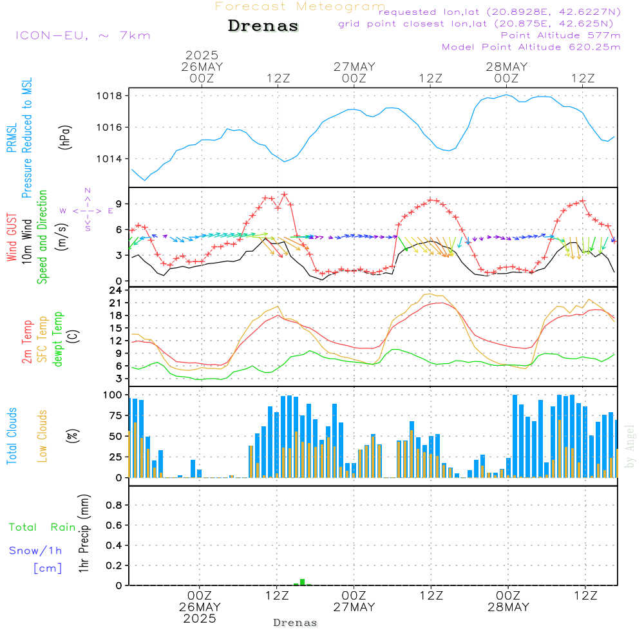Click the '00Z 26MAY 2025' bottom axis label
644x644 pixels.
[200, 607]
